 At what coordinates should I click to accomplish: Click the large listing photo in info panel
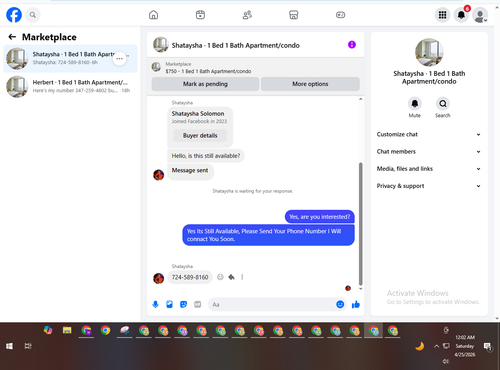429,52
